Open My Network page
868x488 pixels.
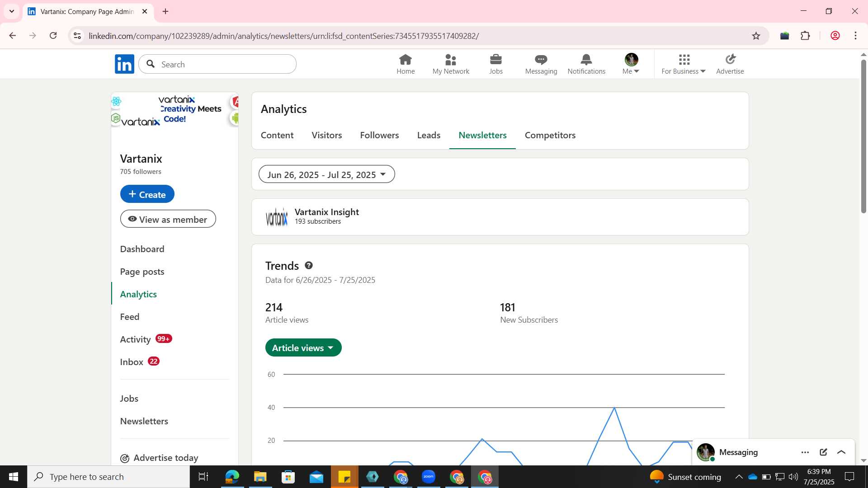451,64
